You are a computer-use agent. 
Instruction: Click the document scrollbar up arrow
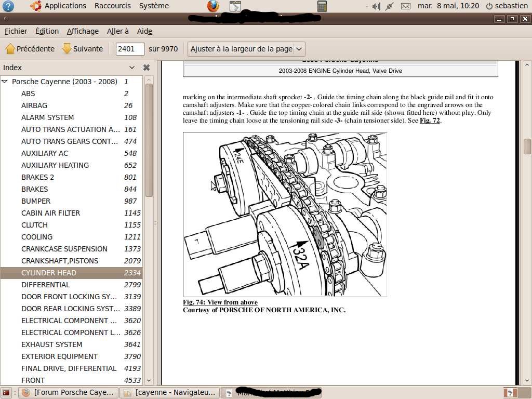click(x=527, y=64)
